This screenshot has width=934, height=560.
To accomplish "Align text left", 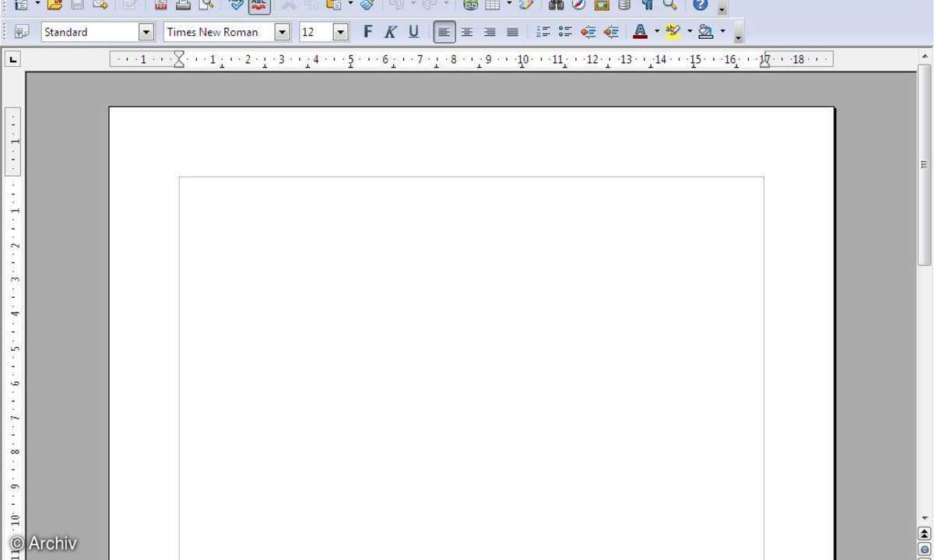I will click(444, 32).
